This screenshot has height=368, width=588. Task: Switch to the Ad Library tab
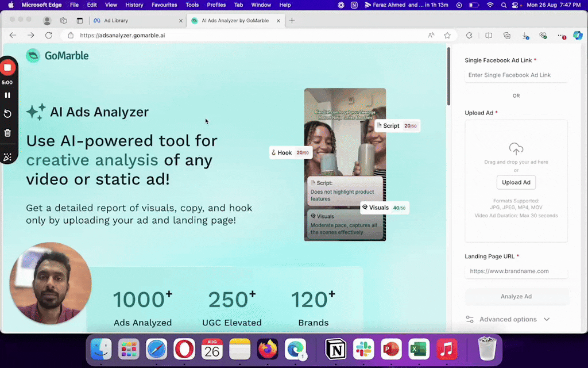137,21
